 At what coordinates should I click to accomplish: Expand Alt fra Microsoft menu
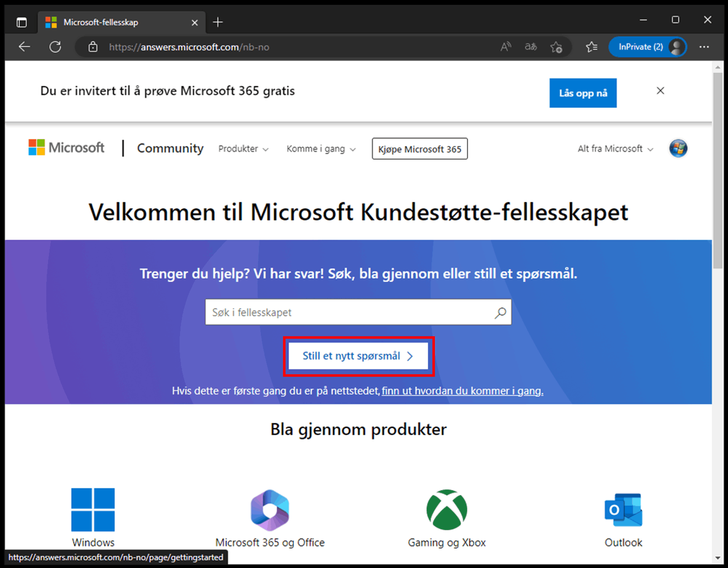tap(616, 149)
